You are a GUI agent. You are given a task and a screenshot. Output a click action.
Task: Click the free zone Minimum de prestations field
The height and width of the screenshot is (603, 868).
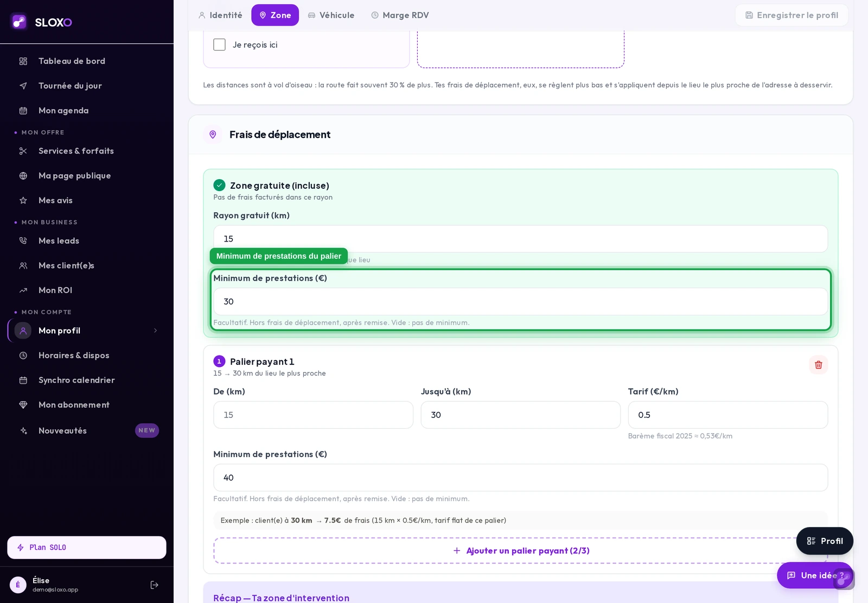pos(520,302)
